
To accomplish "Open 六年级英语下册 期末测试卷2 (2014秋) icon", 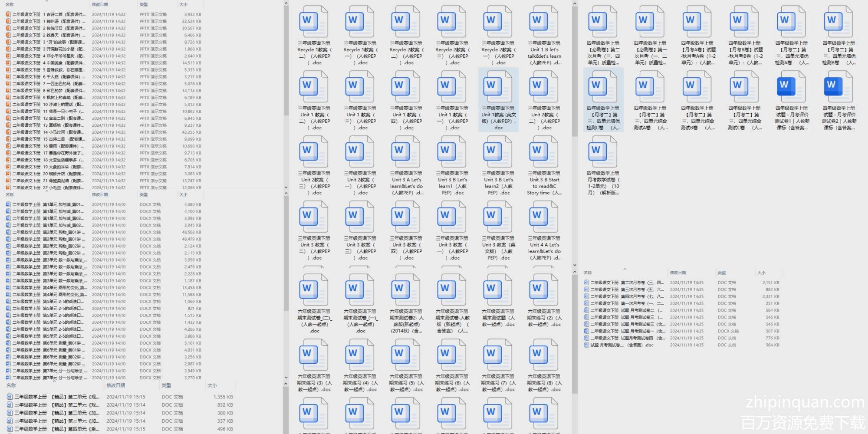I will 406,289.
